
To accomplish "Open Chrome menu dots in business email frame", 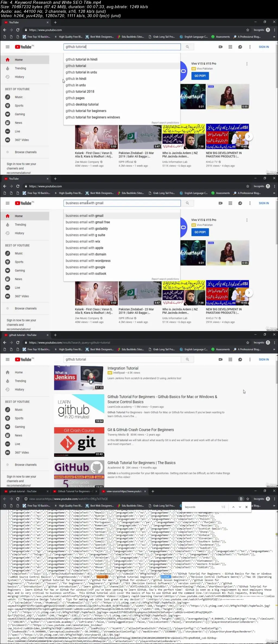I will tap(274, 186).
